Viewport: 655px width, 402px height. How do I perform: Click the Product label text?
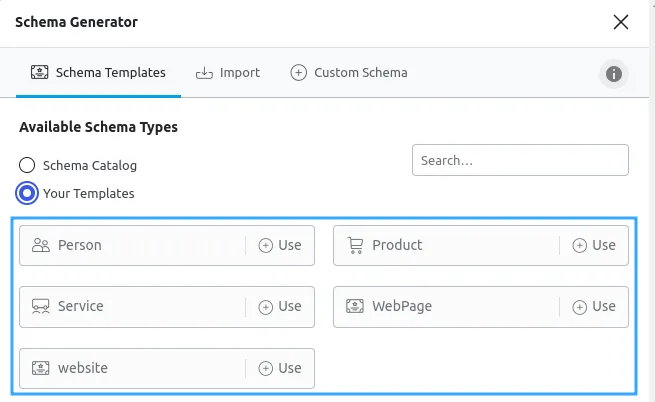point(397,245)
